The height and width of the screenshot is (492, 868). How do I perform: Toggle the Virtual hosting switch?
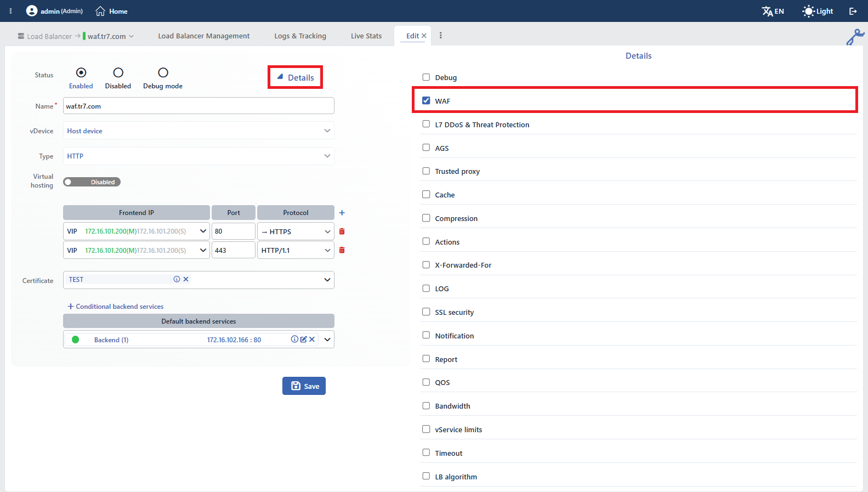[92, 182]
